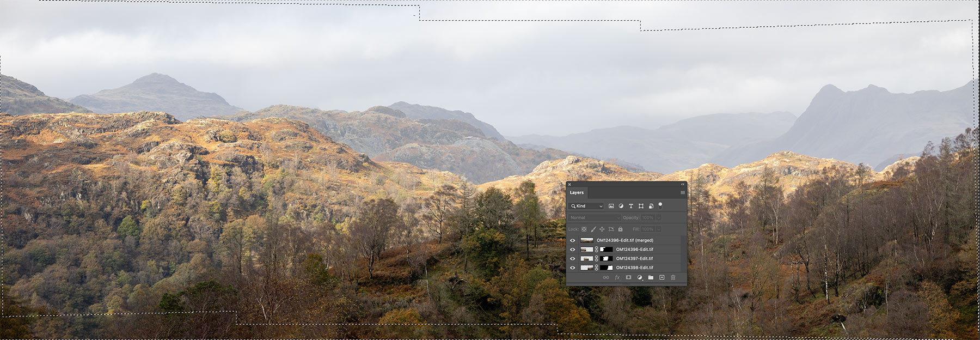Viewport: 980px width, 340px height.
Task: Create new fill or adjustment layer
Action: [x=640, y=277]
